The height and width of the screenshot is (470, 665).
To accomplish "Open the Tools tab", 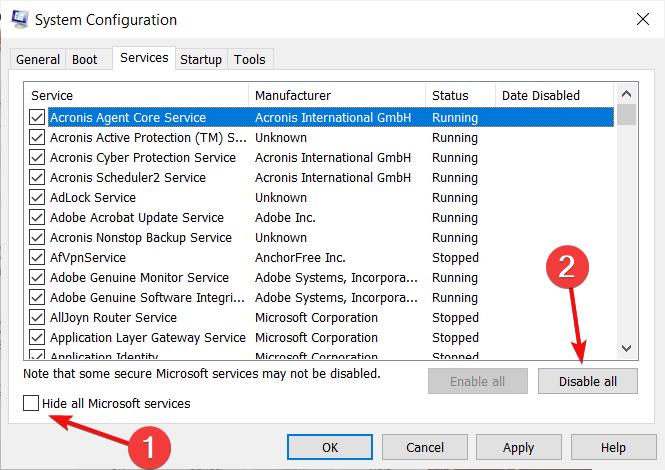I will [250, 59].
